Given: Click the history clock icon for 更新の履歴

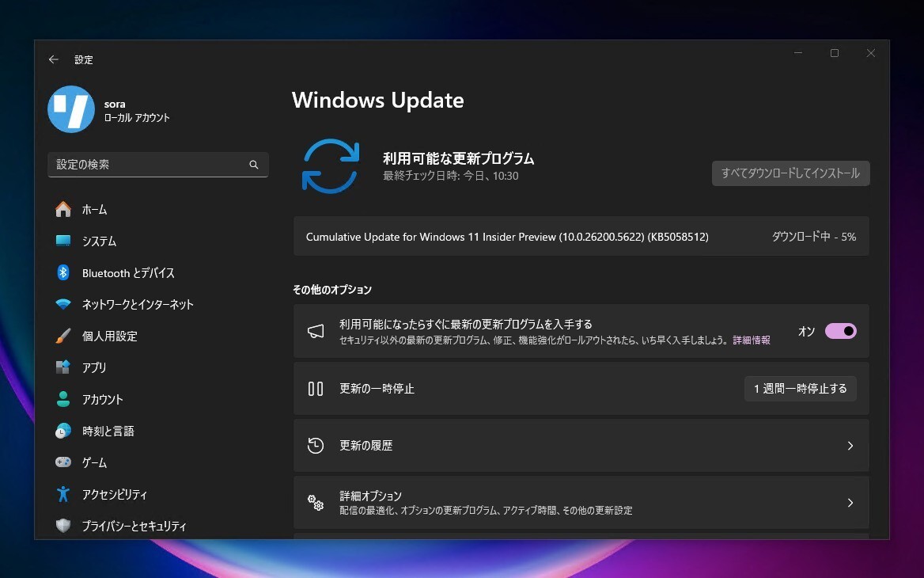Looking at the screenshot, I should pyautogui.click(x=316, y=445).
